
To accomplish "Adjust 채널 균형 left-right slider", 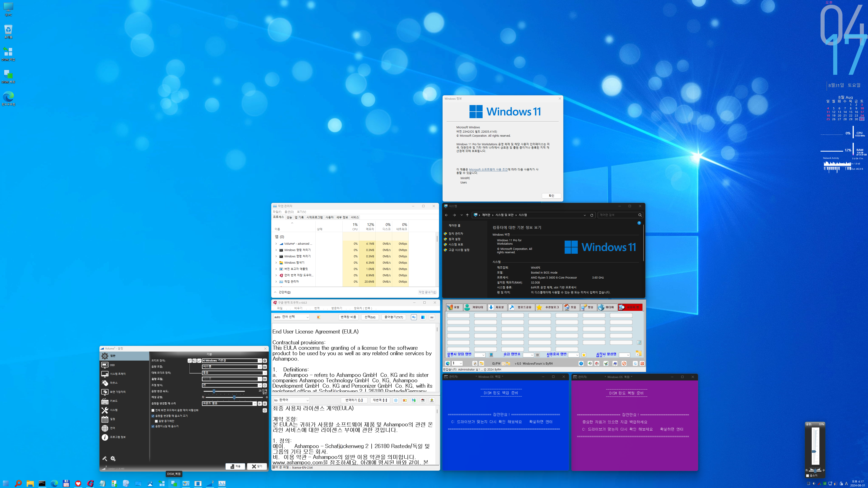I will click(x=234, y=397).
